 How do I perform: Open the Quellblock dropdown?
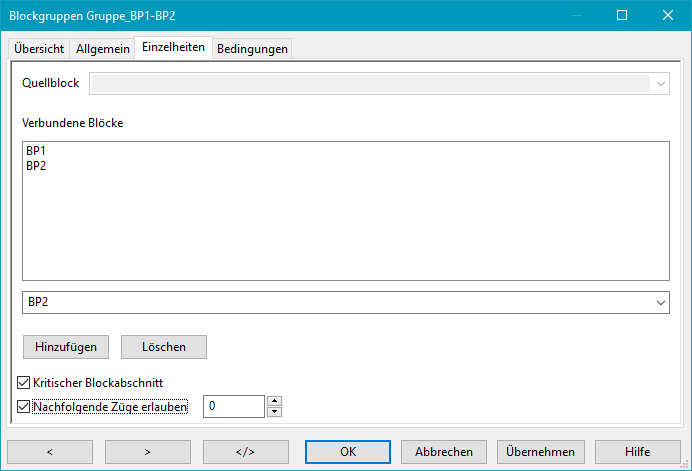(661, 84)
